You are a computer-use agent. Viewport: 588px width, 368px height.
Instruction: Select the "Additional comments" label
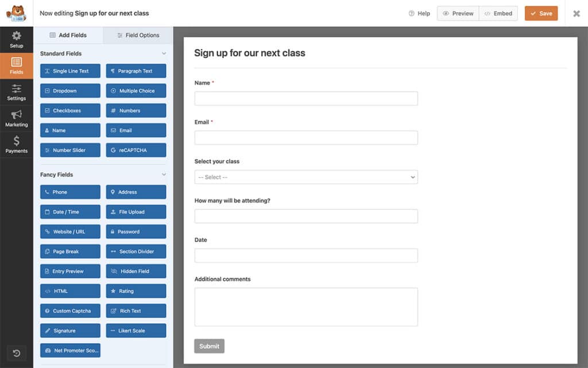tap(222, 279)
